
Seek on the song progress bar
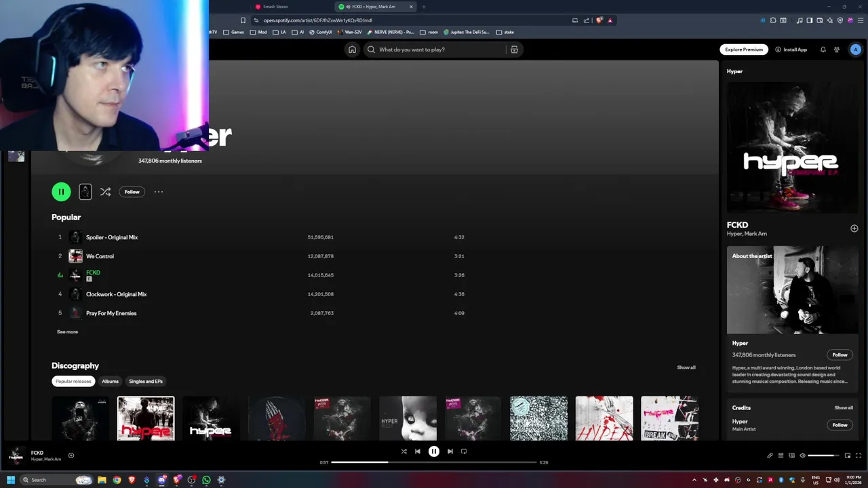[434, 462]
